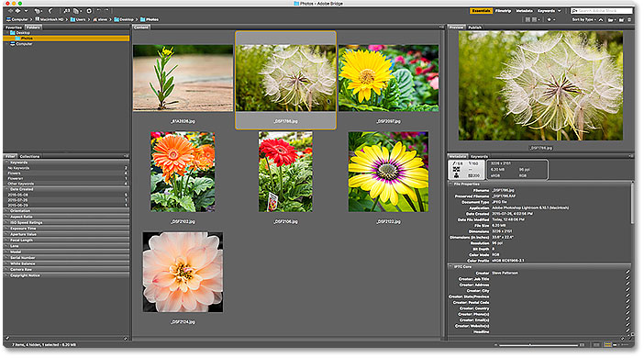Select the yellow flower _DSF2097 thumbnail
This screenshot has width=644, height=358.
388,78
